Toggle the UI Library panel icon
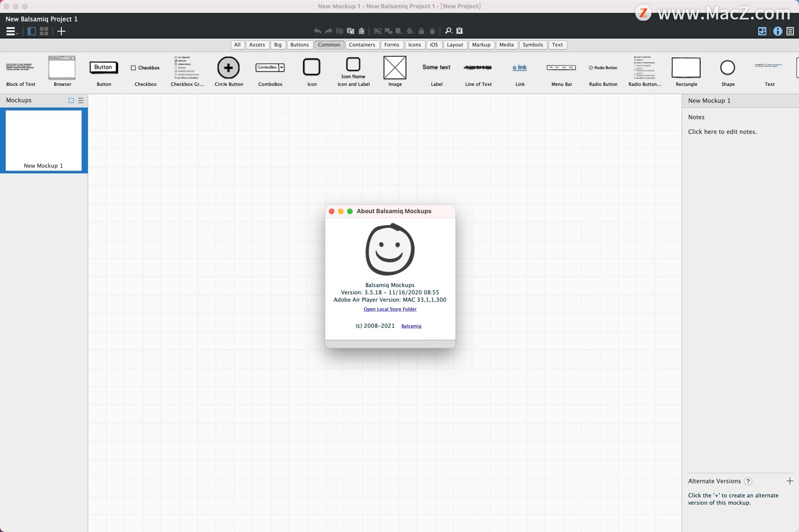799x532 pixels. [x=762, y=31]
